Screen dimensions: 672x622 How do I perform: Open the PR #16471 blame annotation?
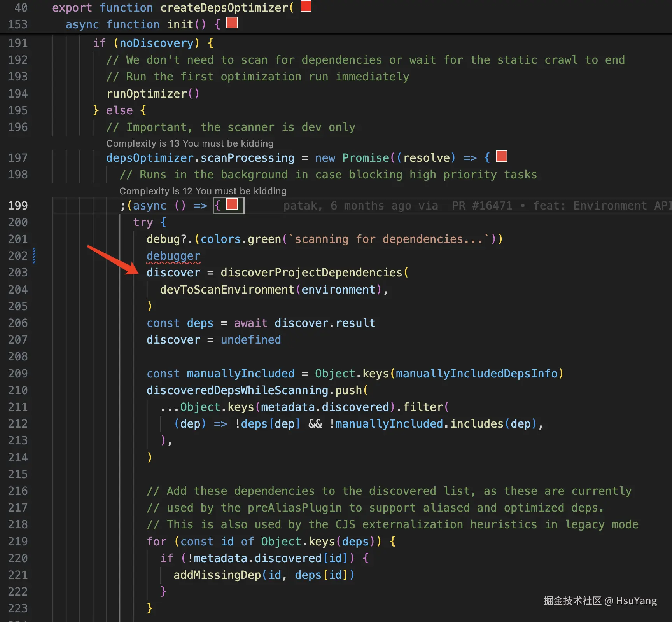tap(482, 206)
